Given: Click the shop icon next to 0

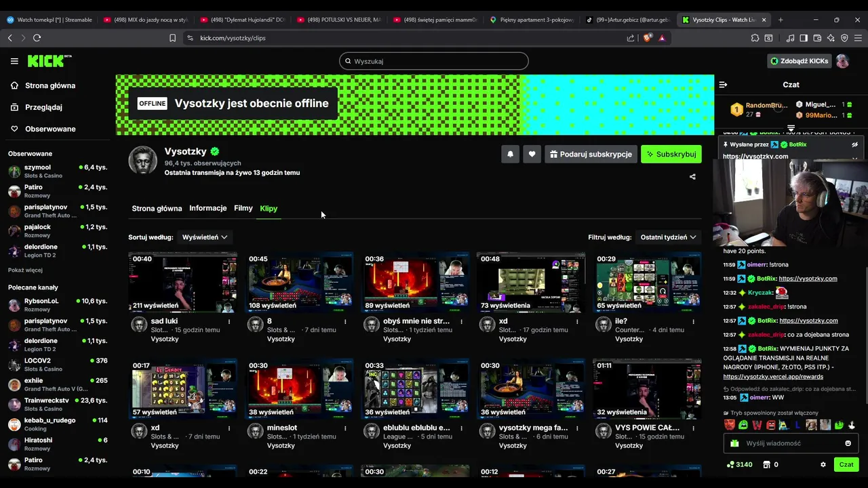Looking at the screenshot, I should point(767,465).
